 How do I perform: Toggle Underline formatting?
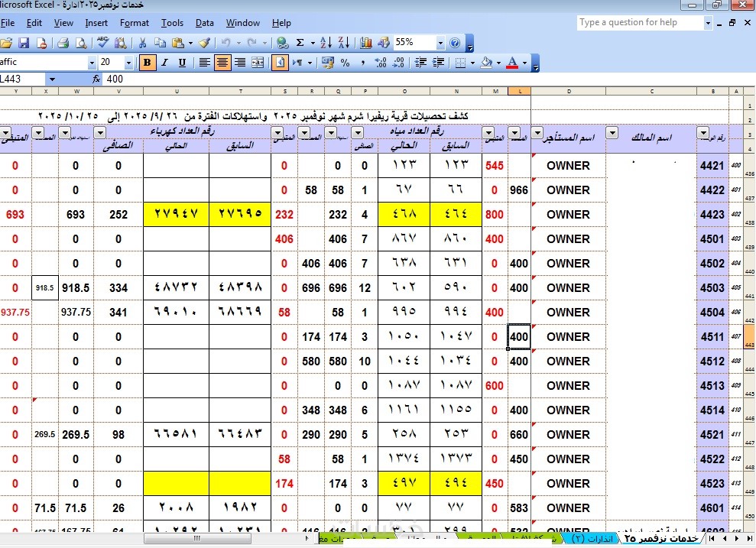point(182,63)
